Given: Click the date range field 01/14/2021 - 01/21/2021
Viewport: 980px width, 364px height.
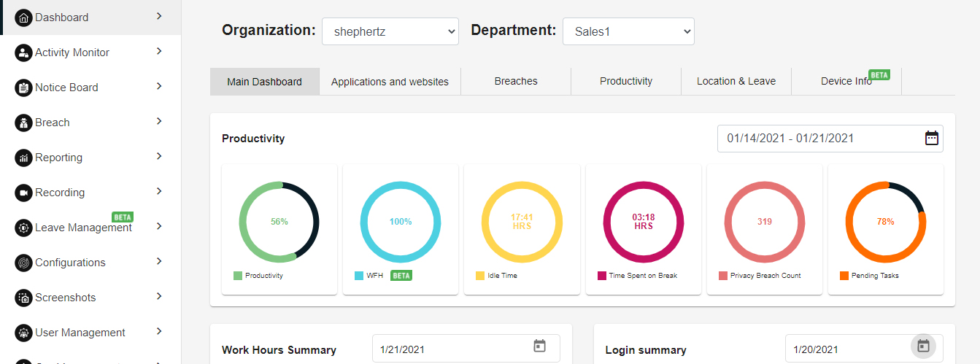Looking at the screenshot, I should pos(830,139).
